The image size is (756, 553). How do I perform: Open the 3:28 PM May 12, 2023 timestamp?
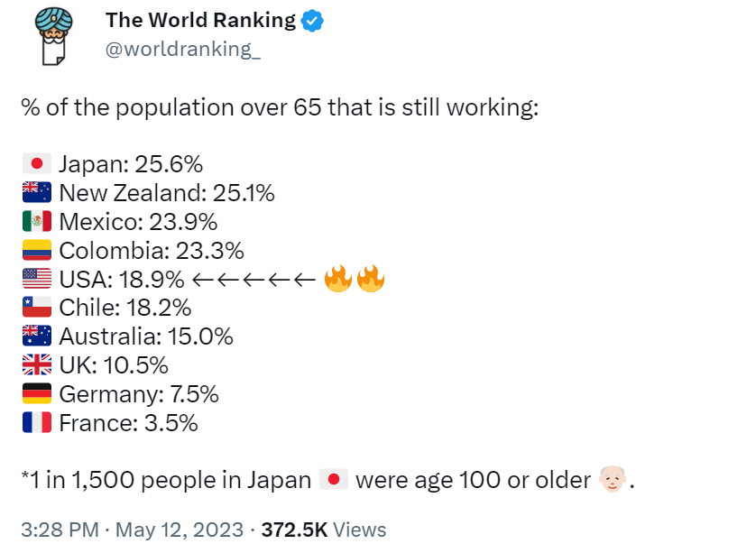(132, 529)
